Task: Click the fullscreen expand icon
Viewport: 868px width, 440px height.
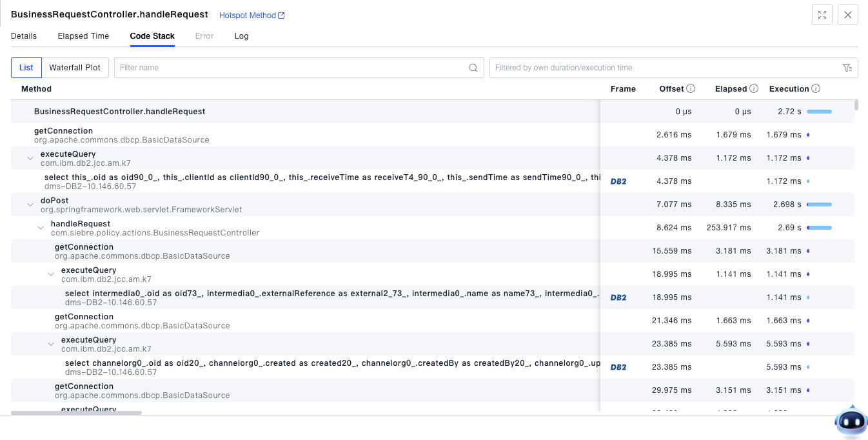Action: (822, 15)
